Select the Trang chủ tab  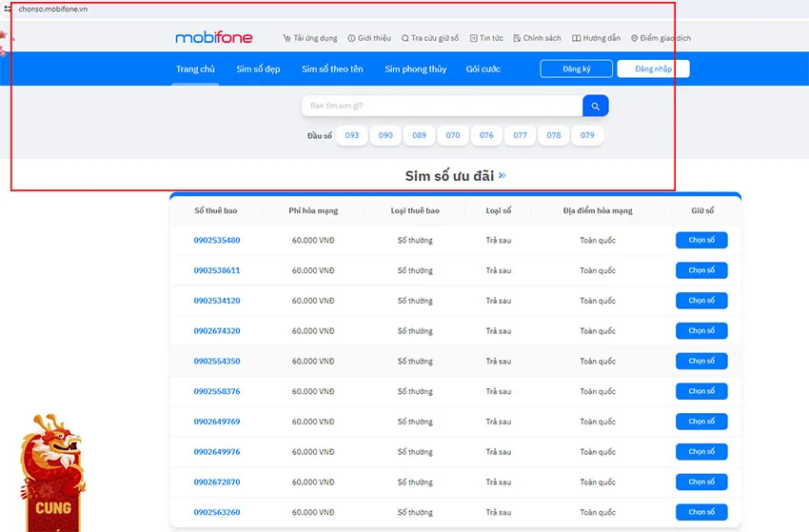click(x=195, y=69)
